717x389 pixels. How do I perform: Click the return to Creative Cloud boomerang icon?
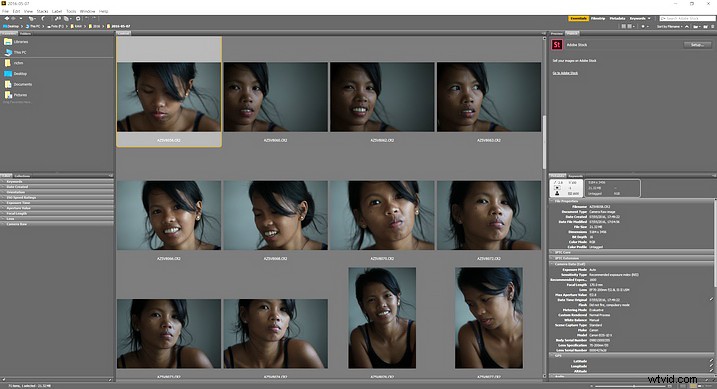43,18
